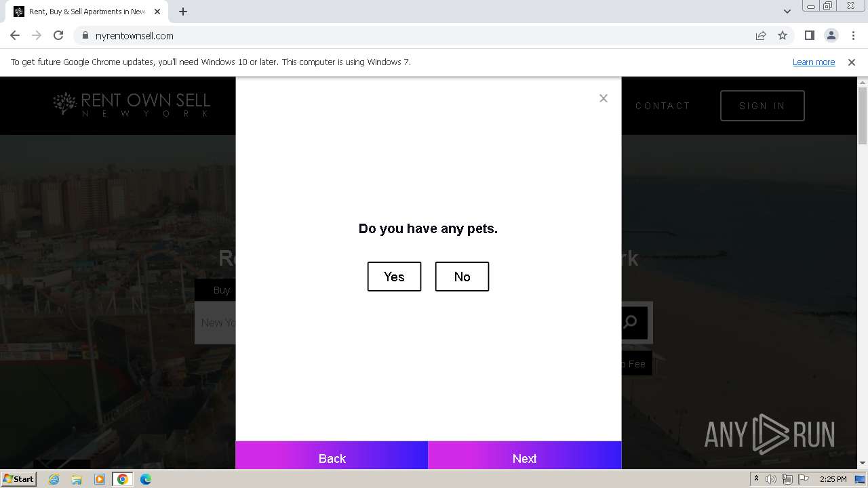
Task: Select the Buy tab
Action: (x=222, y=290)
